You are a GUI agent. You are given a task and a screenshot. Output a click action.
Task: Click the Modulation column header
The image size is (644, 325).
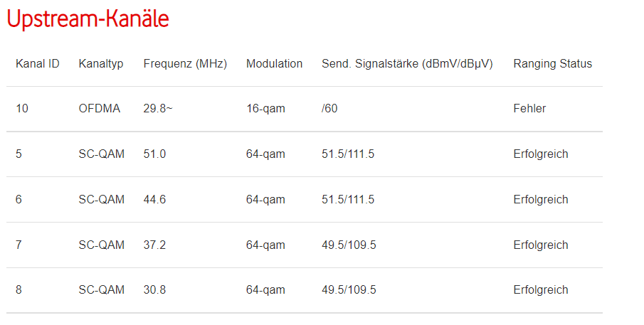pos(274,64)
